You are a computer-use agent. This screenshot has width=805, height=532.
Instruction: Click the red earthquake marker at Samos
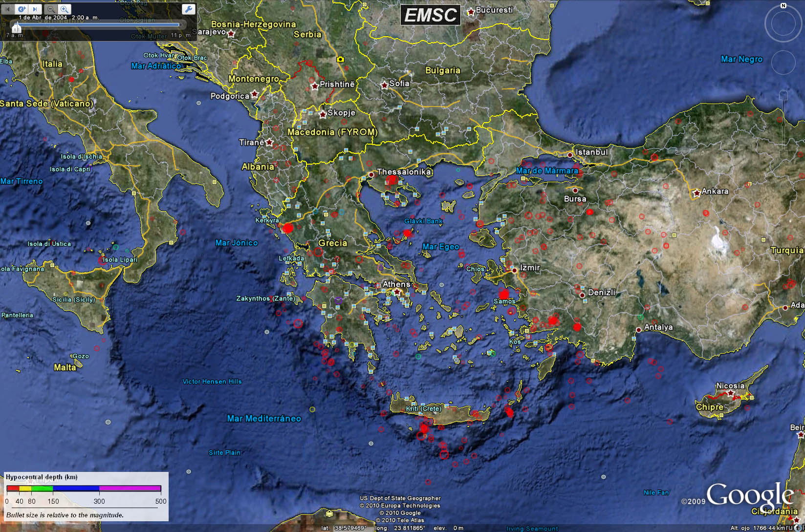pyautogui.click(x=504, y=294)
